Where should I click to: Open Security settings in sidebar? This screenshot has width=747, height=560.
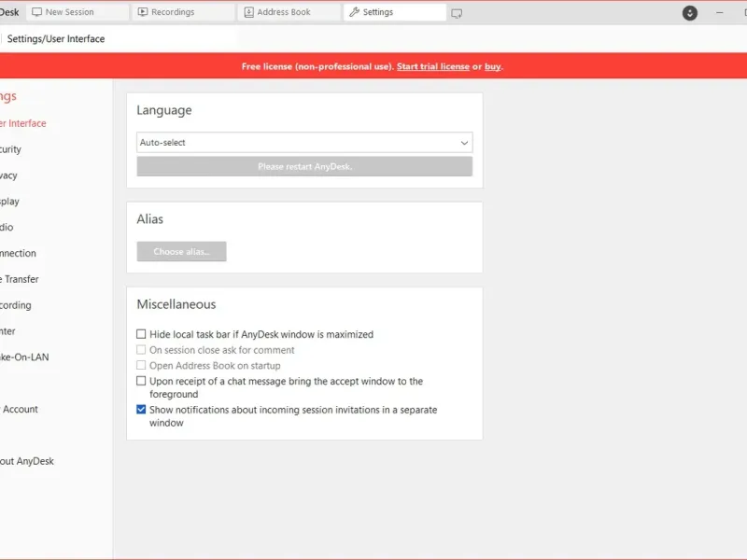pyautogui.click(x=10, y=149)
